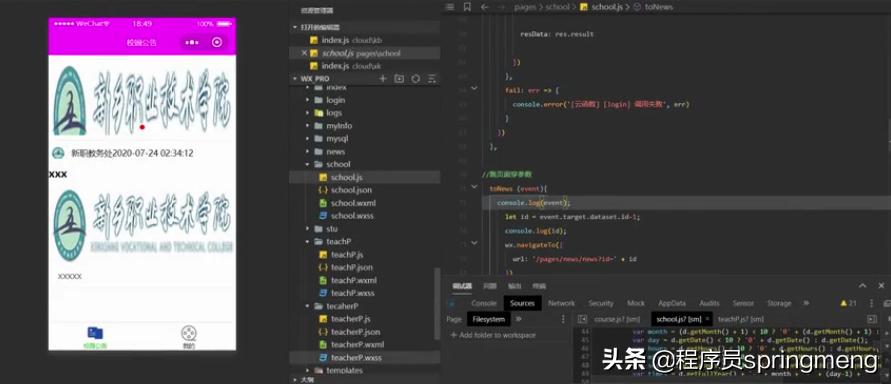Open the Filesystem pane three-dot menu
891x384 pixels.
pos(563,319)
